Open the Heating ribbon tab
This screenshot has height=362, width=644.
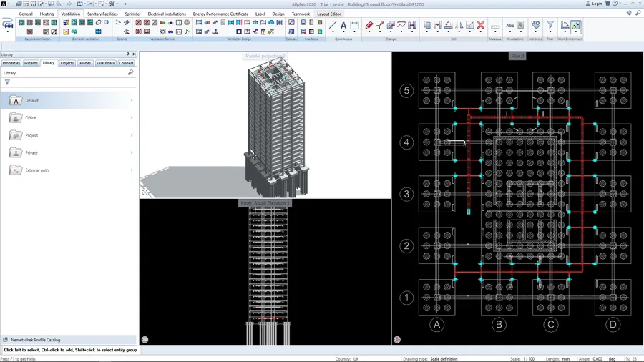47,14
